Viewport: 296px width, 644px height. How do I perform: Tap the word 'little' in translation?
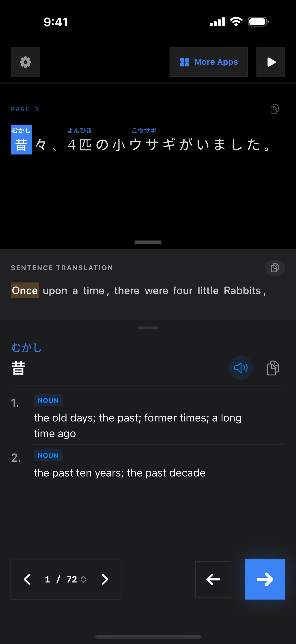tap(208, 291)
